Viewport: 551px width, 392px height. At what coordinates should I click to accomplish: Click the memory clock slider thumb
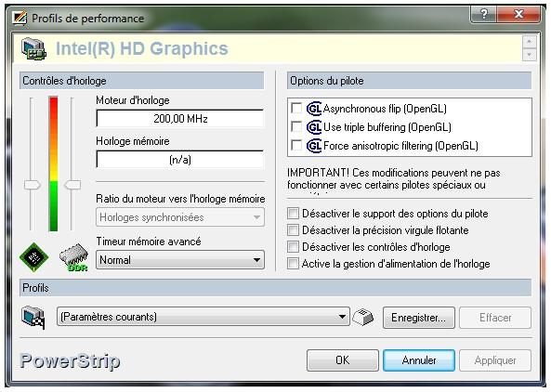72,185
